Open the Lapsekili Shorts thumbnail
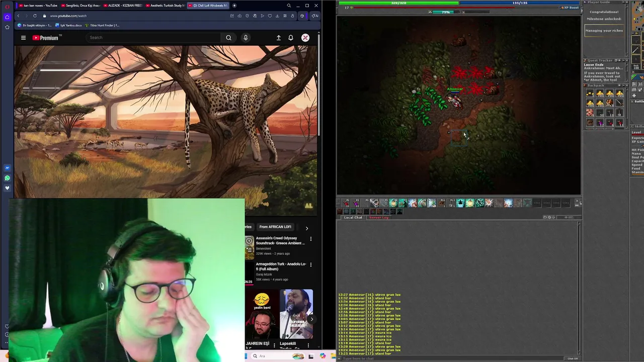Viewport: 644px width, 362px height. pyautogui.click(x=296, y=314)
